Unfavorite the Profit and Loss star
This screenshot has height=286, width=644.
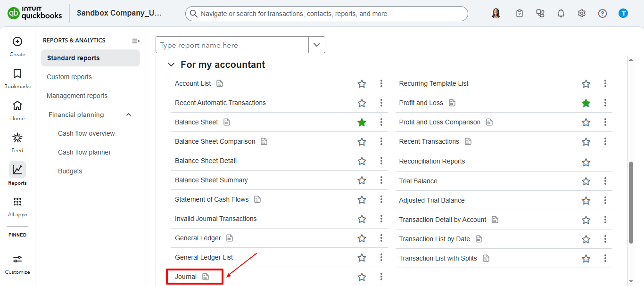click(x=586, y=103)
